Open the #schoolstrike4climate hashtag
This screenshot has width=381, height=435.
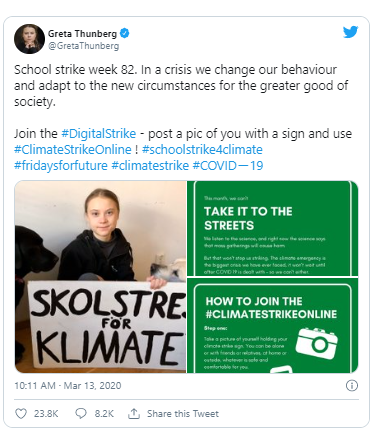click(202, 149)
